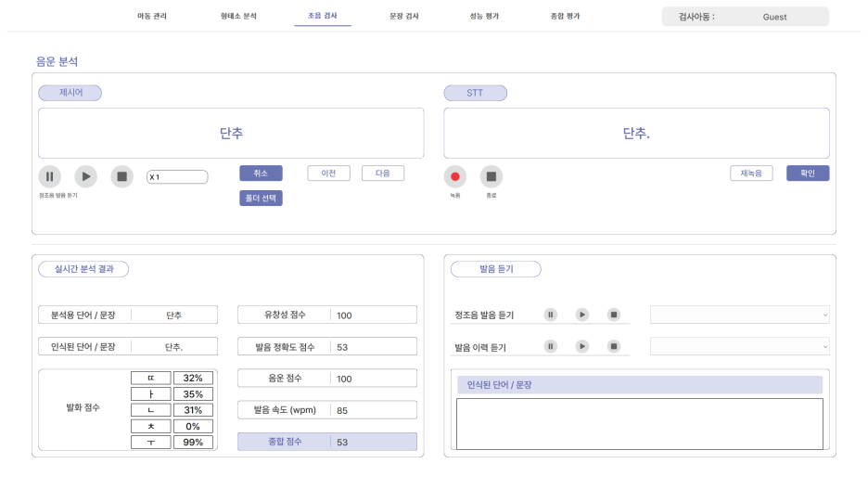Screen dimensions: 868x489
Task: Select the 조음 검사 tab
Action: (322, 16)
